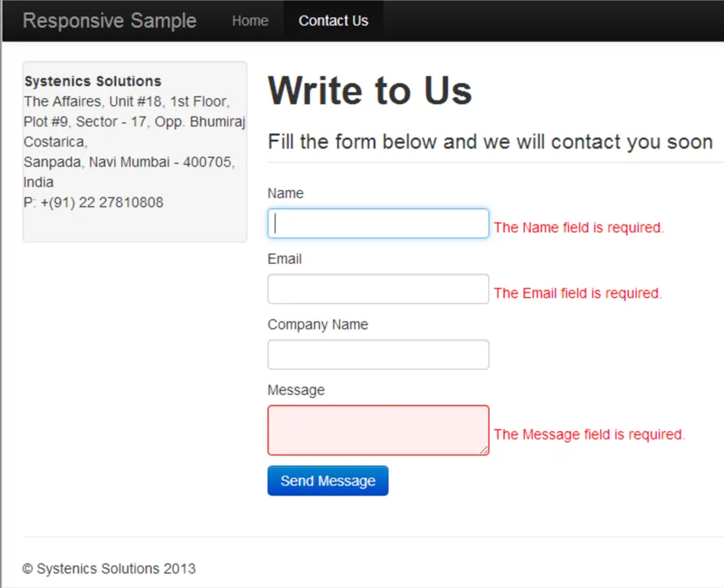Select the Company Name input field
724x588 pixels.
[378, 354]
